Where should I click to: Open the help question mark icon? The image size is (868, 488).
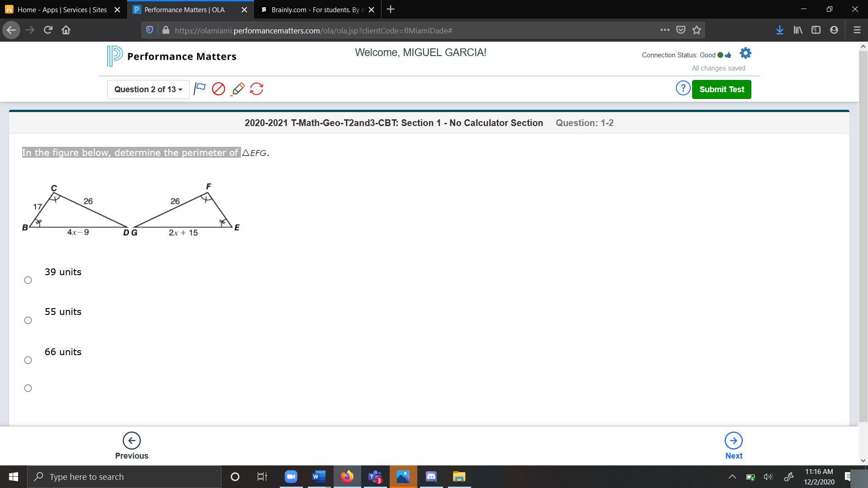click(683, 89)
